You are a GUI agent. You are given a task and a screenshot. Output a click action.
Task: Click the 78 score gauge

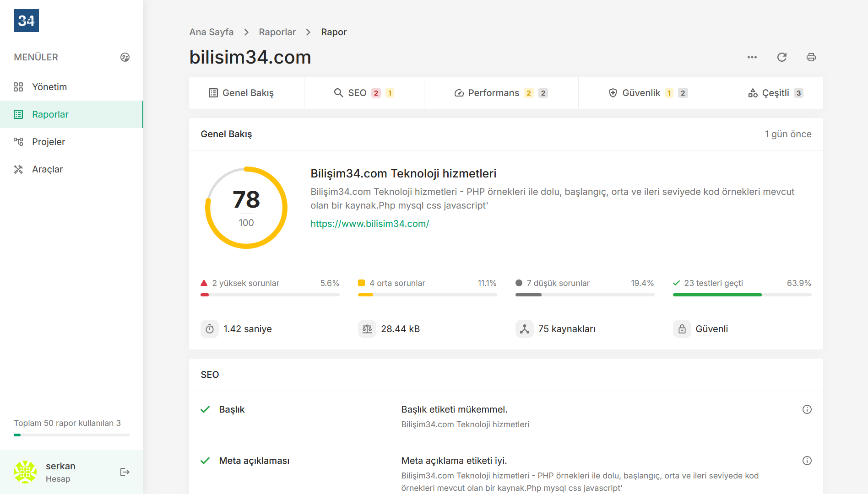pos(246,208)
